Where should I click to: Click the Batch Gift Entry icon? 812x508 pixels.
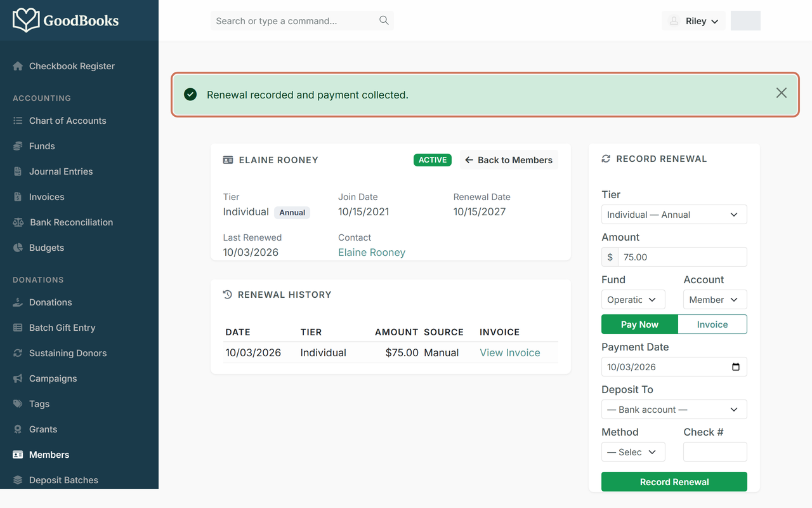[x=18, y=328]
